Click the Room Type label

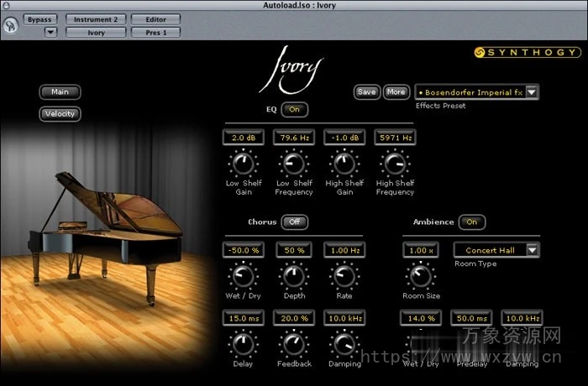[475, 263]
